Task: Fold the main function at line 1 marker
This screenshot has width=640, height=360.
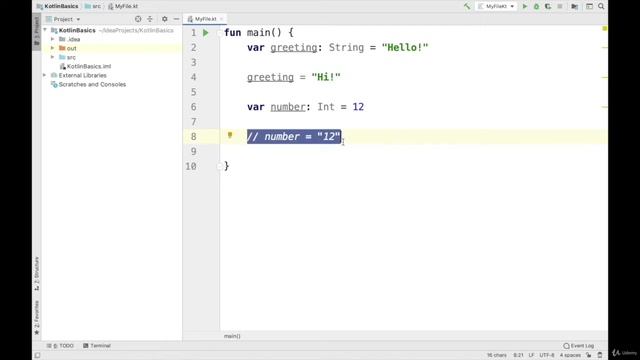Action: pos(220,33)
